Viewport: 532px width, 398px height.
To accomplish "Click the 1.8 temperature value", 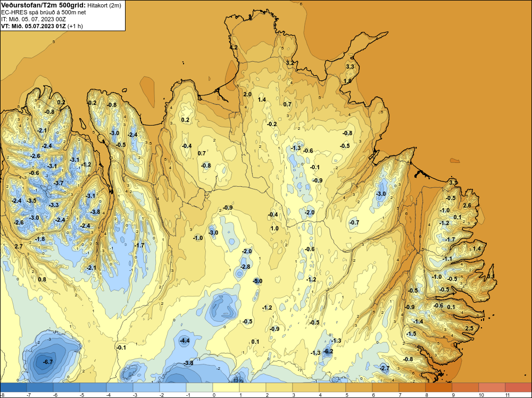I will click(x=347, y=81).
